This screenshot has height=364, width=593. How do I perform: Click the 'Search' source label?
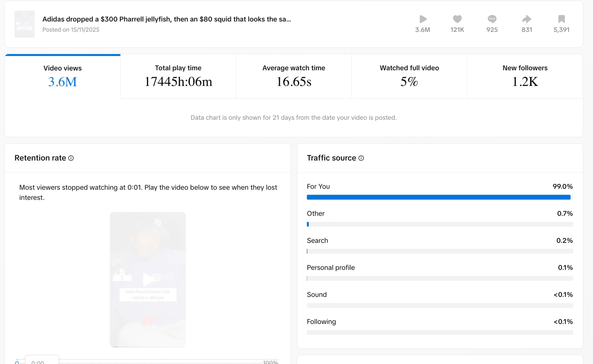point(317,241)
